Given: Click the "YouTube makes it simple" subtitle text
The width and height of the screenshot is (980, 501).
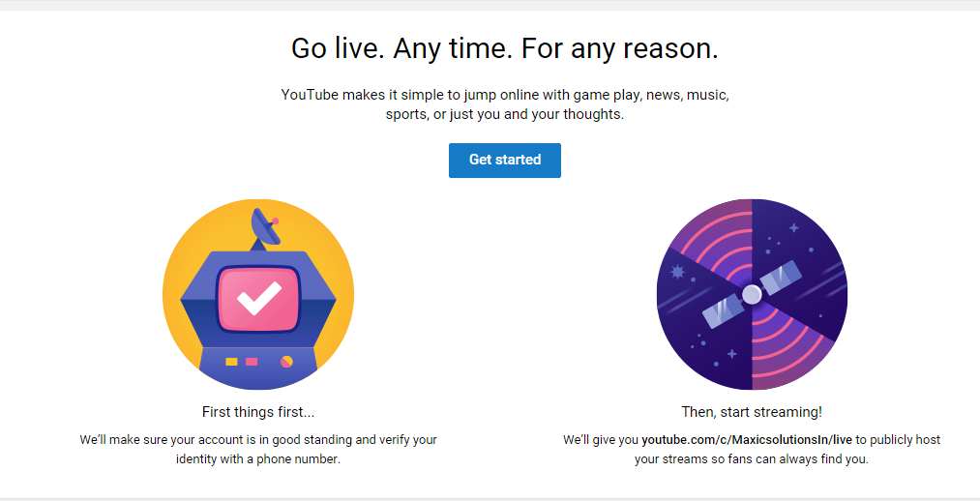Looking at the screenshot, I should coord(504,104).
